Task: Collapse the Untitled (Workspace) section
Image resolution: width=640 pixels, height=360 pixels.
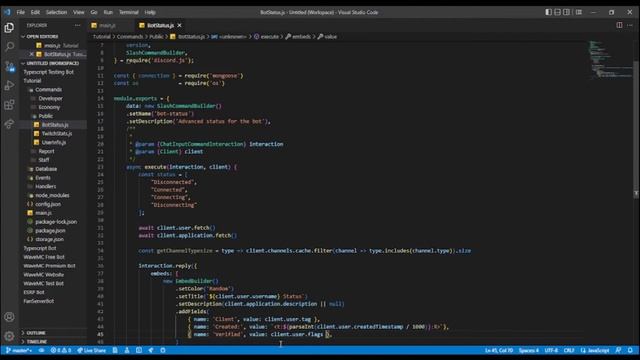Action: (53, 63)
